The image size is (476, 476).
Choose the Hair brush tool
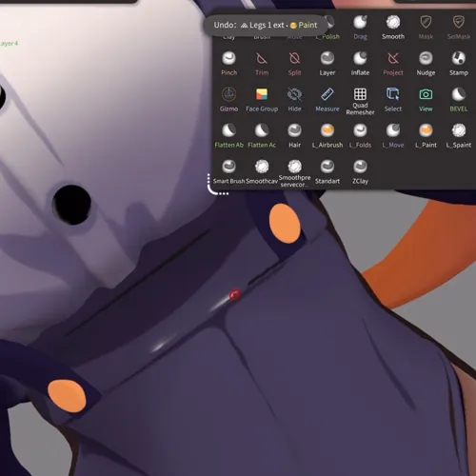[294, 136]
